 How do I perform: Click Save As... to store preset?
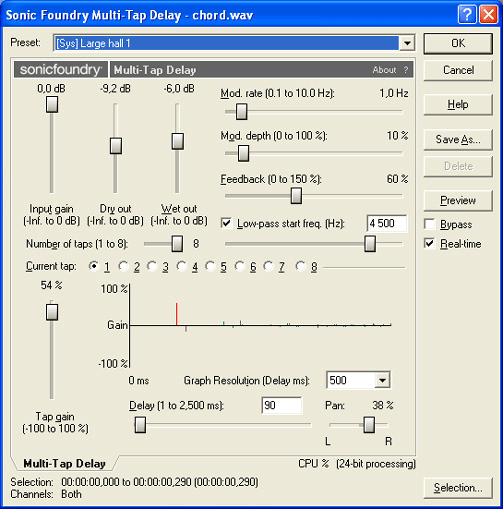tap(458, 139)
